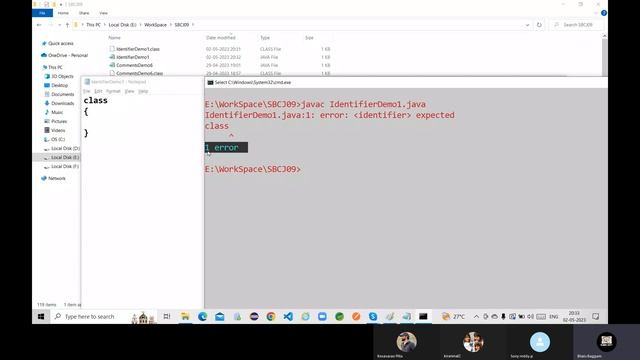The height and width of the screenshot is (360, 640).
Task: Go back in File Explorer
Action: click(x=39, y=25)
